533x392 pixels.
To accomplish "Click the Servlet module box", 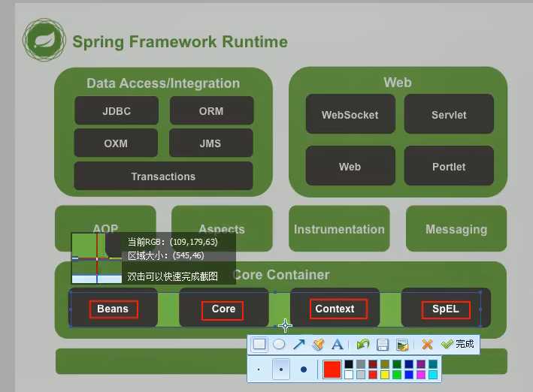I will coord(449,114).
